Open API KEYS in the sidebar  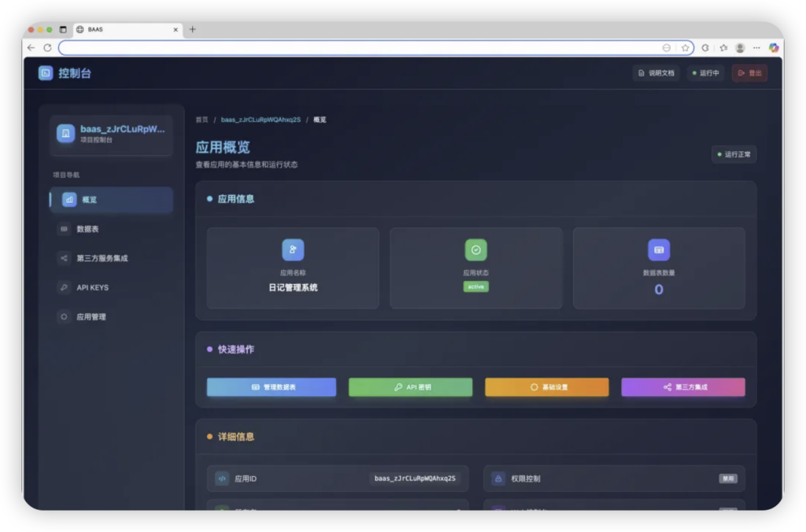(x=92, y=288)
